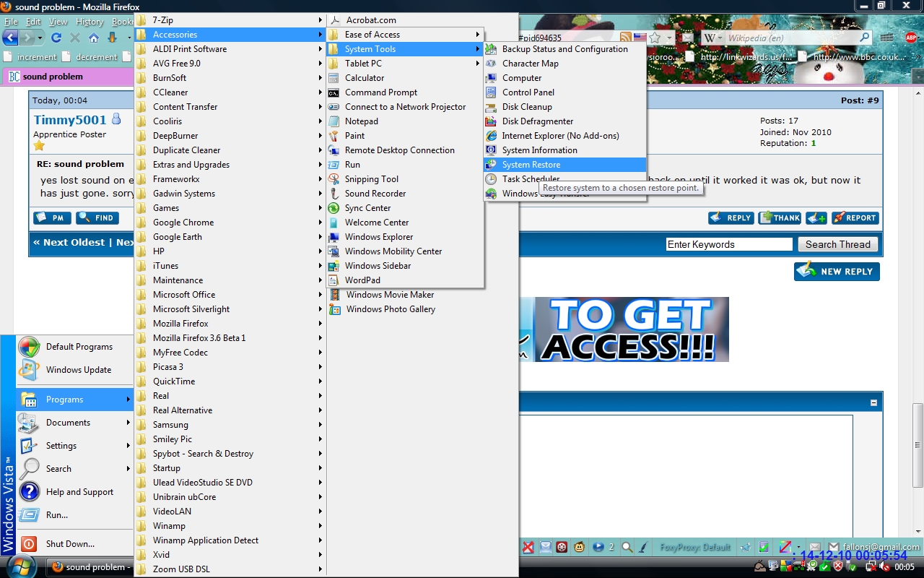This screenshot has height=578, width=924.
Task: Open Disk Defragmenter entry
Action: 565,121
